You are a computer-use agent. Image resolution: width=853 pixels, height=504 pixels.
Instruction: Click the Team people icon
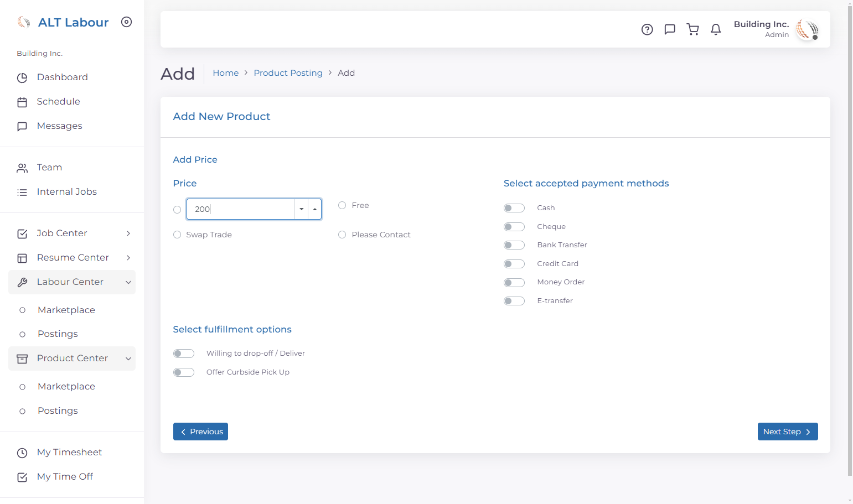pyautogui.click(x=22, y=168)
